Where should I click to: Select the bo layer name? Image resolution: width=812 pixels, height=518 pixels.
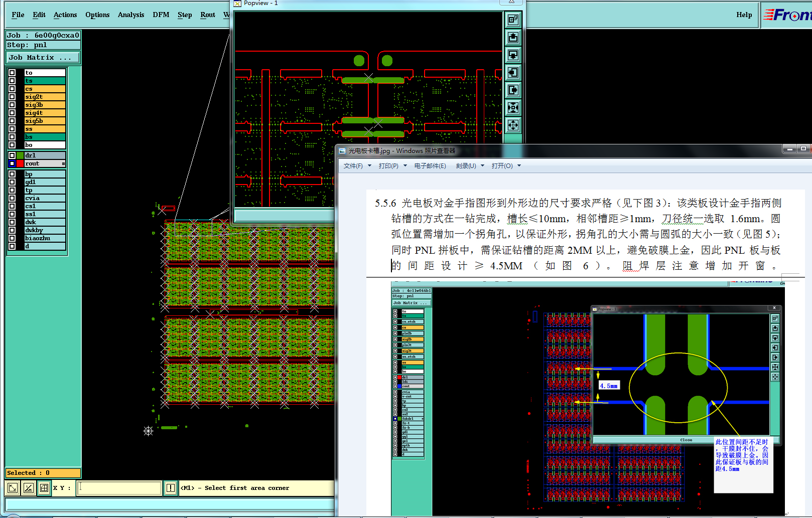[45, 145]
